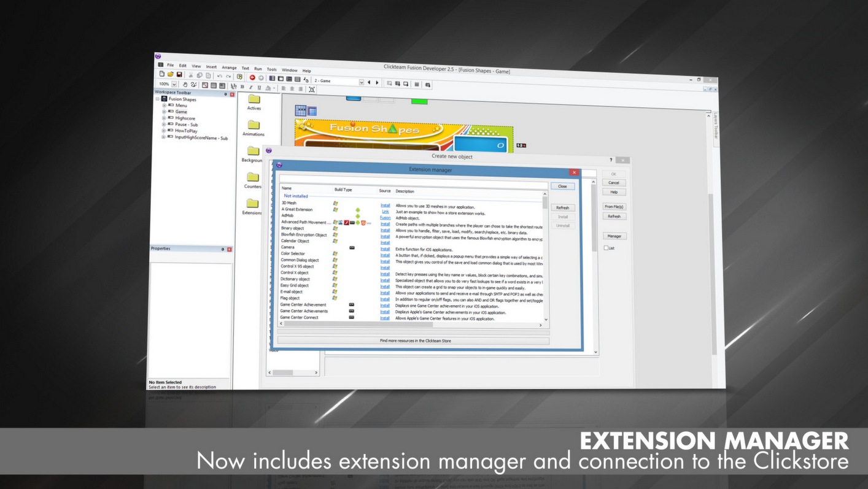Pin the Workspace Toolbar panel
This screenshot has height=489, width=868.
coord(225,94)
